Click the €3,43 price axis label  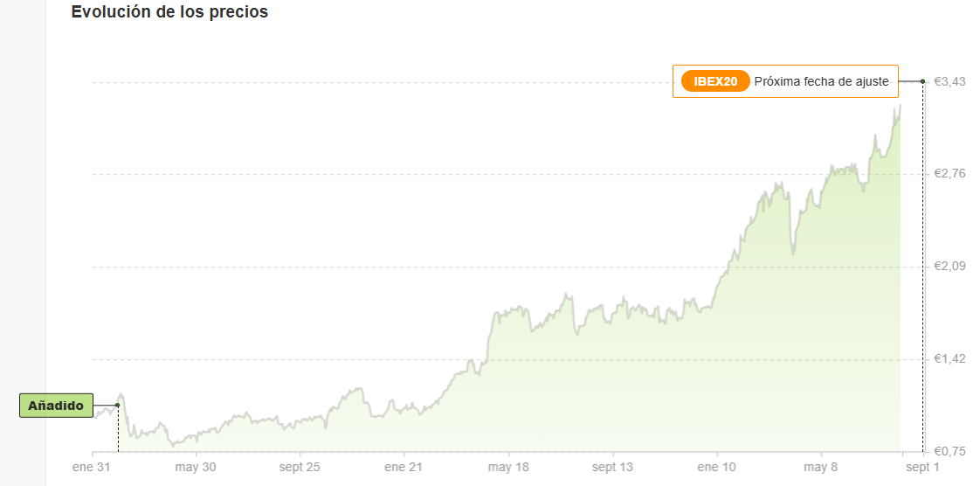949,81
